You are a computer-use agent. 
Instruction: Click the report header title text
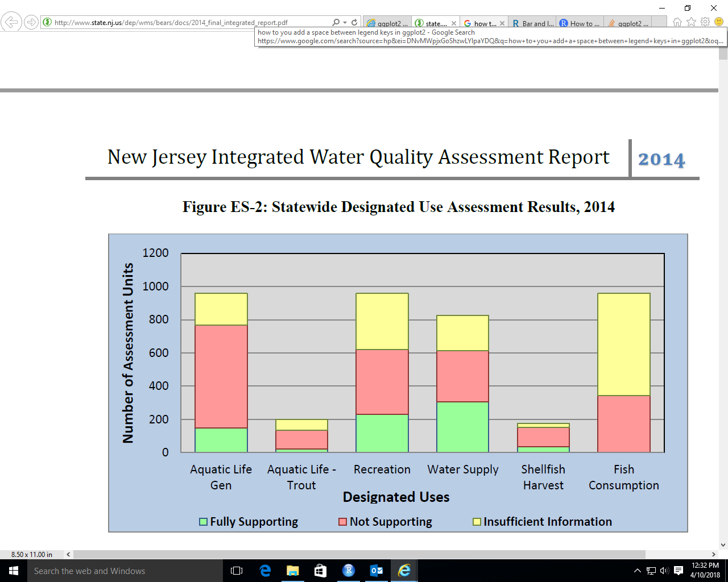358,157
